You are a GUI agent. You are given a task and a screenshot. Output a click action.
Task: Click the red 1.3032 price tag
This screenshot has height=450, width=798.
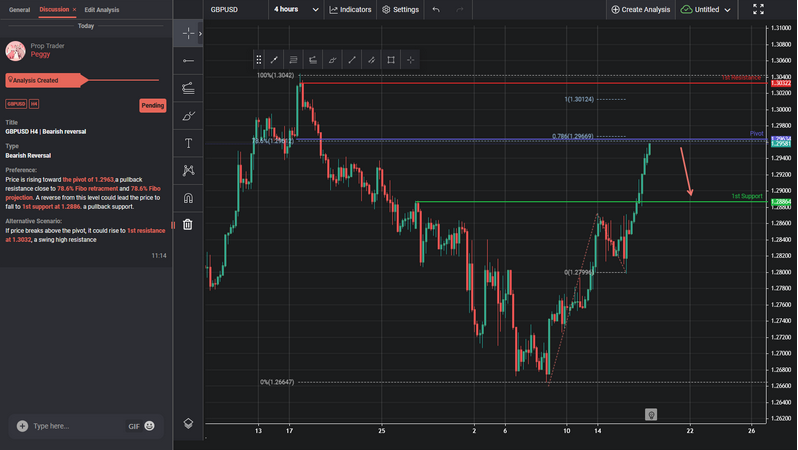coord(781,83)
